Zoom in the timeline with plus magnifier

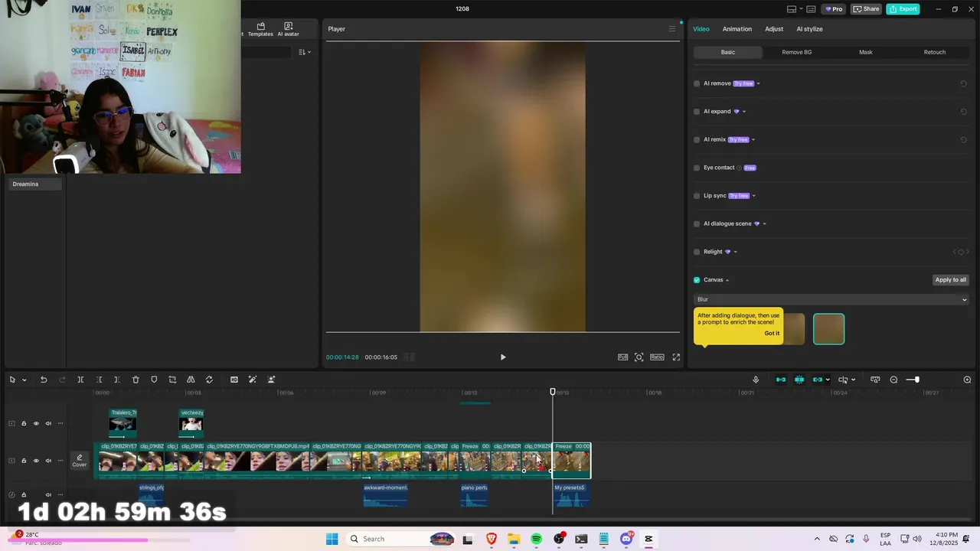[967, 380]
